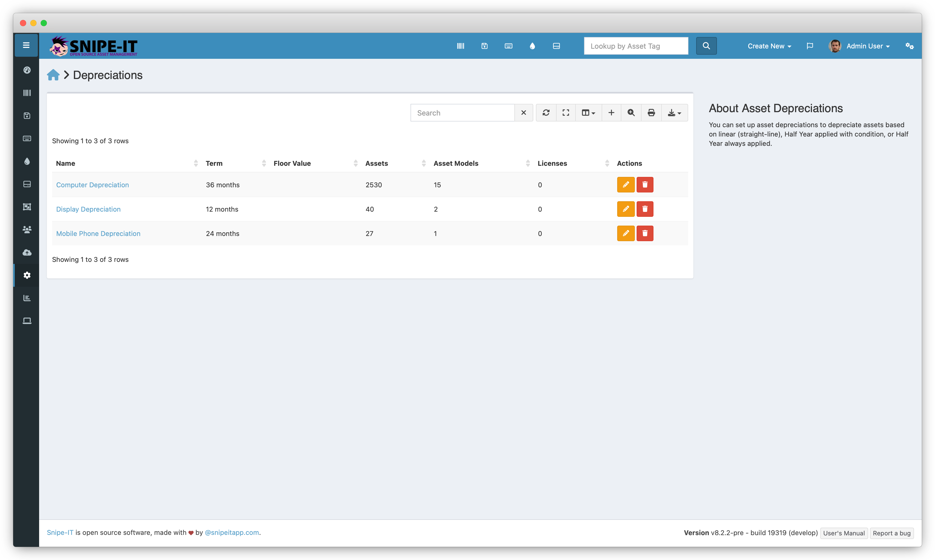This screenshot has height=560, width=935.
Task: Edit Computer Depreciation with pencil button
Action: pos(625,184)
